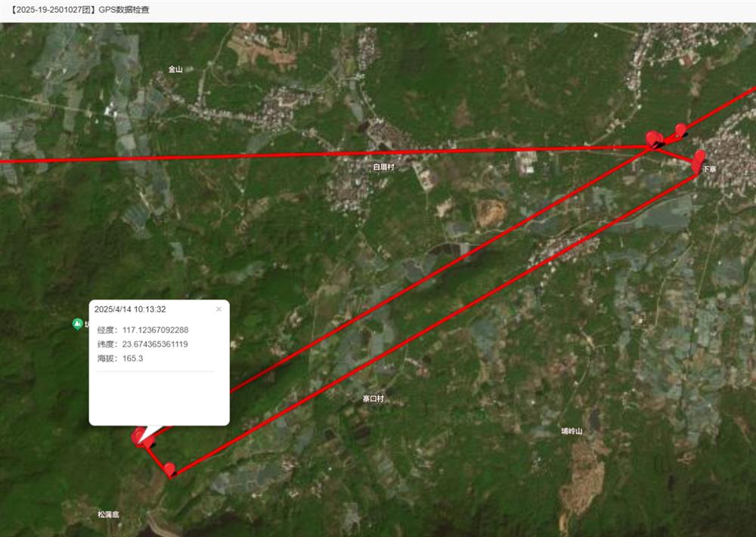
Task: Click the green mountain landmark icon
Action: pyautogui.click(x=77, y=324)
